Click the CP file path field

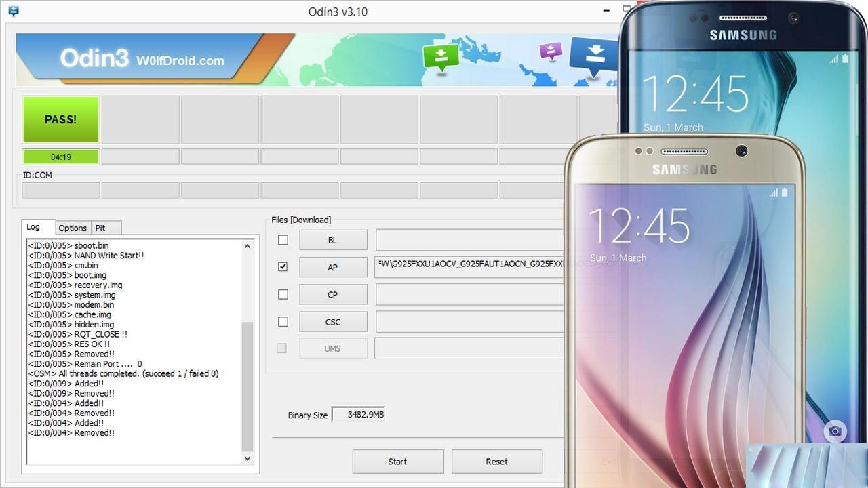469,294
